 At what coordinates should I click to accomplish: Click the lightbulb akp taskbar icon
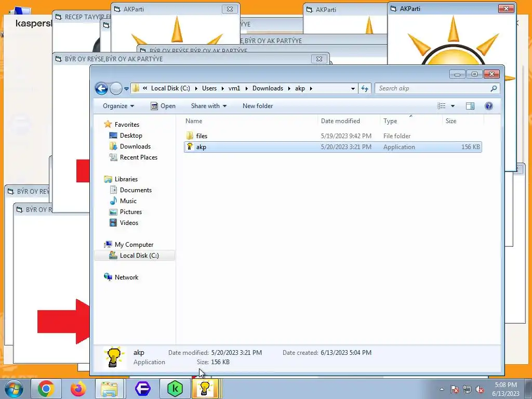205,389
